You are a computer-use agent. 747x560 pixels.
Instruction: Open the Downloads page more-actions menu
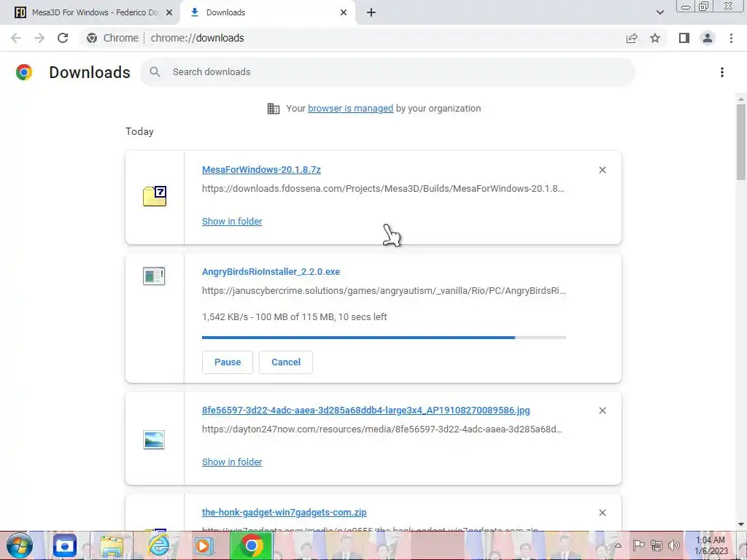pos(721,72)
